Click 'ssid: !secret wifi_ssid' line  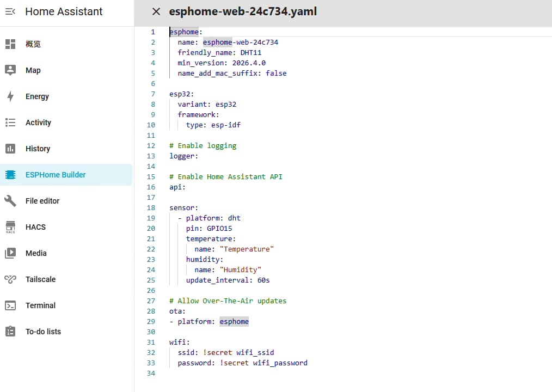tap(226, 353)
